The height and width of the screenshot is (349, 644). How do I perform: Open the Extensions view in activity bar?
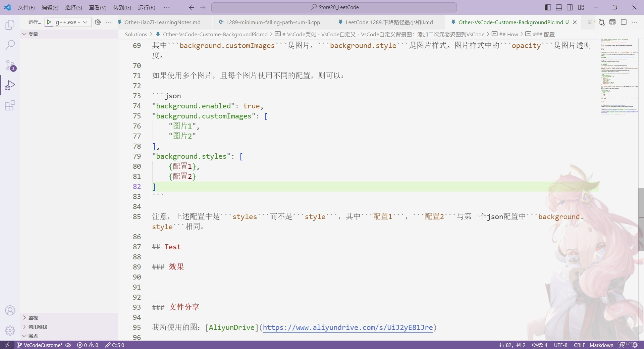pos(10,106)
